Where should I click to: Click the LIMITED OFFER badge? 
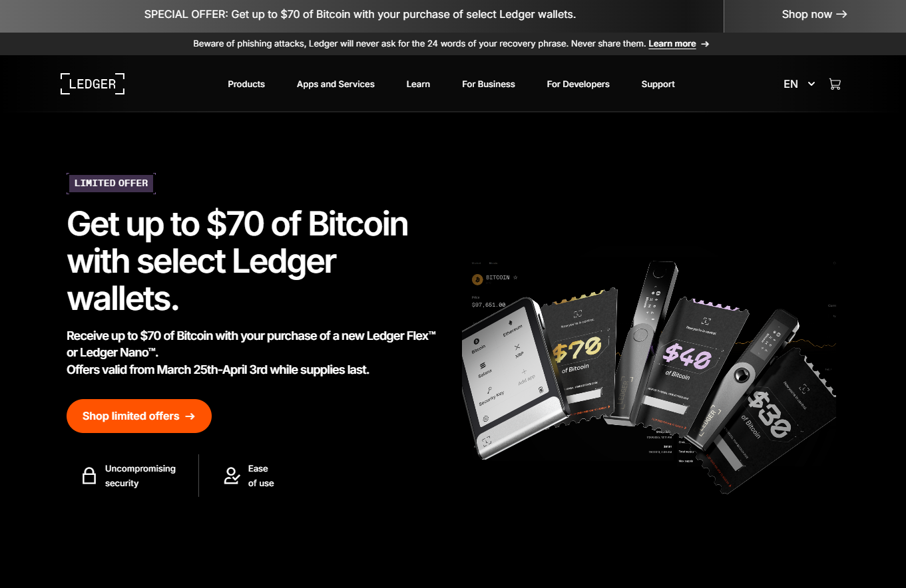(111, 184)
